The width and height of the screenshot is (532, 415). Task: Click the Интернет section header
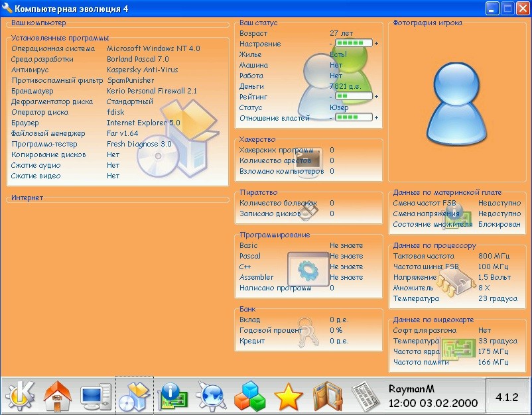point(27,198)
